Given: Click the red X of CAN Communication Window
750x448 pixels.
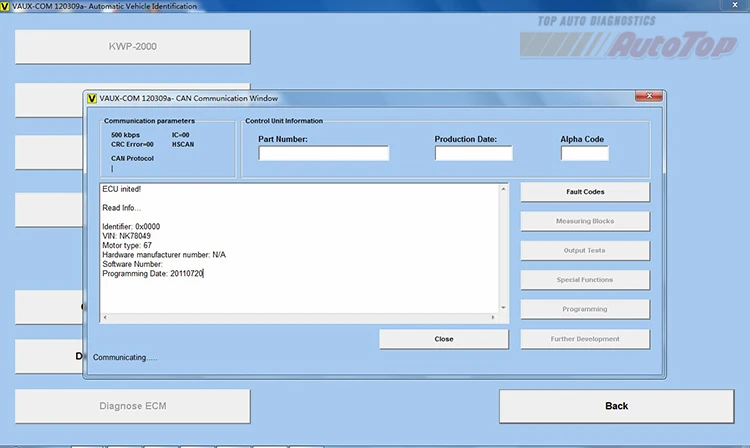Looking at the screenshot, I should 649,96.
